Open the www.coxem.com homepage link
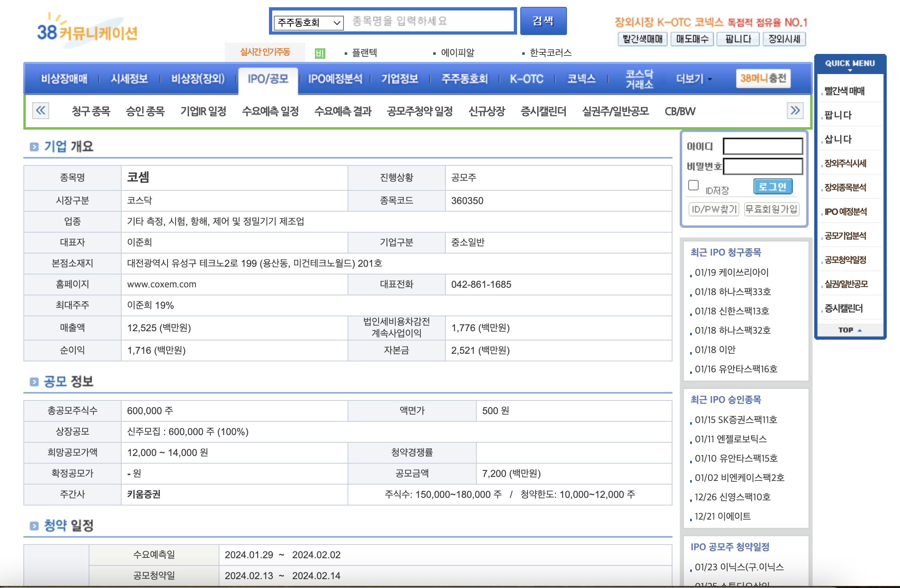Viewport: 900px width, 588px height. tap(162, 285)
